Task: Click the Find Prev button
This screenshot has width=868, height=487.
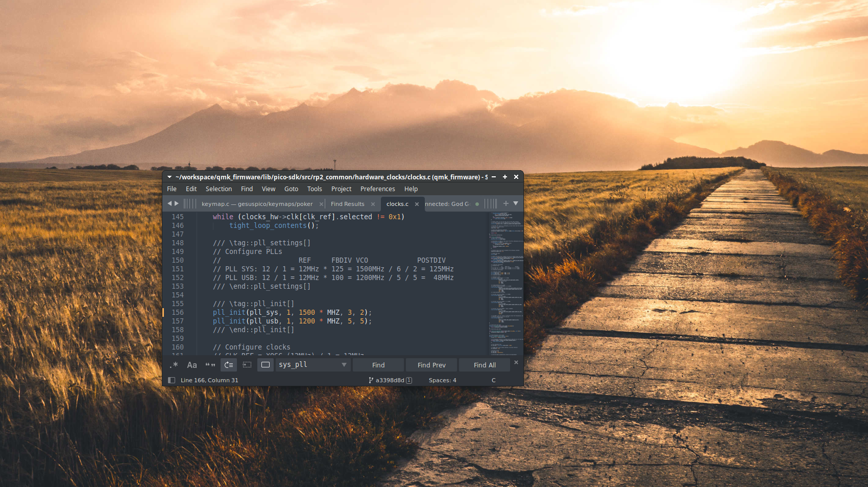Action: pyautogui.click(x=431, y=365)
